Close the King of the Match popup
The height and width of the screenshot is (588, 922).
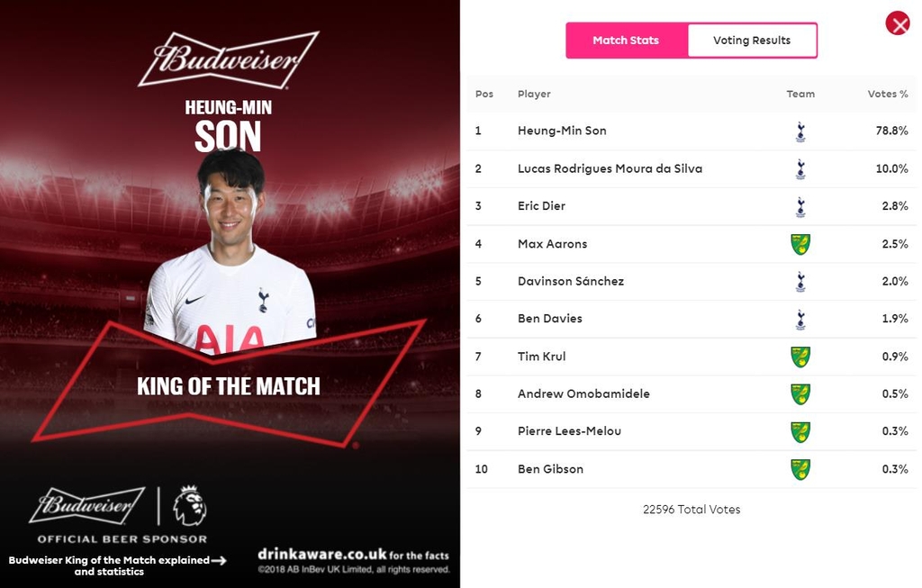point(898,23)
